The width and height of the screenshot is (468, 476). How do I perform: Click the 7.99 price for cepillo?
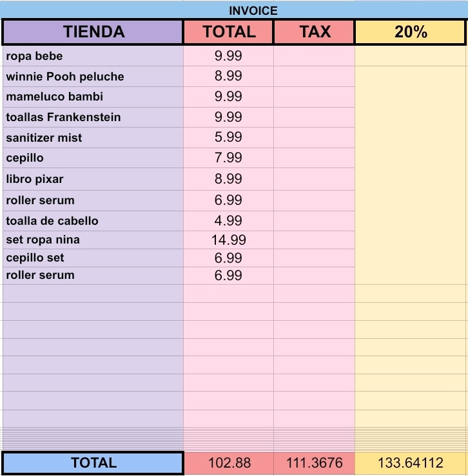point(229,158)
